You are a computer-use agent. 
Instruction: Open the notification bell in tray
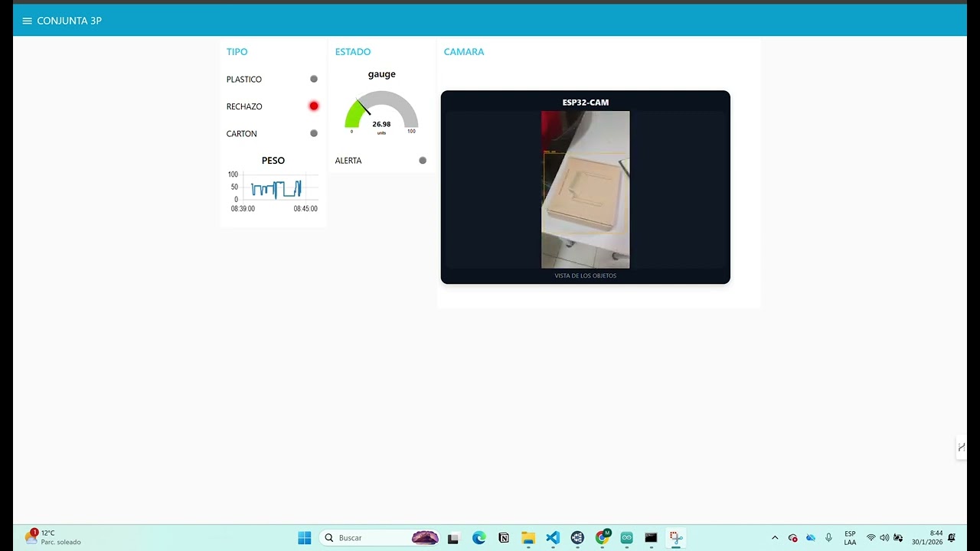[952, 538]
